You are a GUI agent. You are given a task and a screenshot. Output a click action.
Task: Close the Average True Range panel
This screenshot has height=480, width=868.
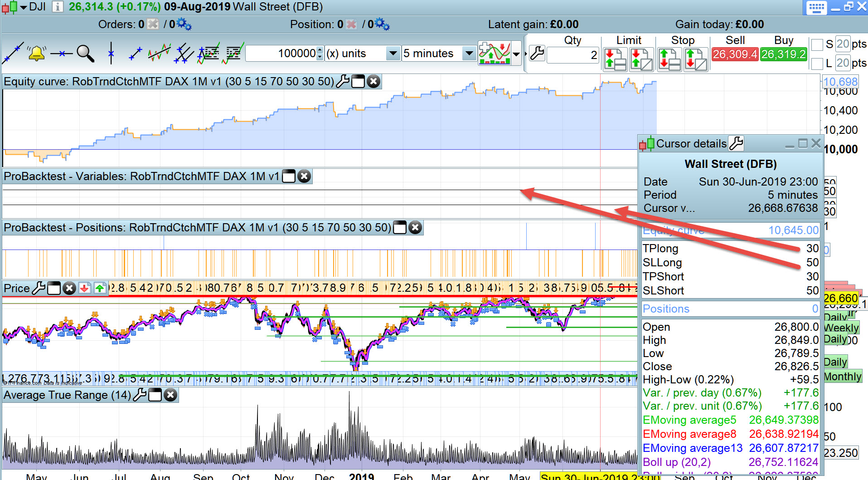[170, 395]
